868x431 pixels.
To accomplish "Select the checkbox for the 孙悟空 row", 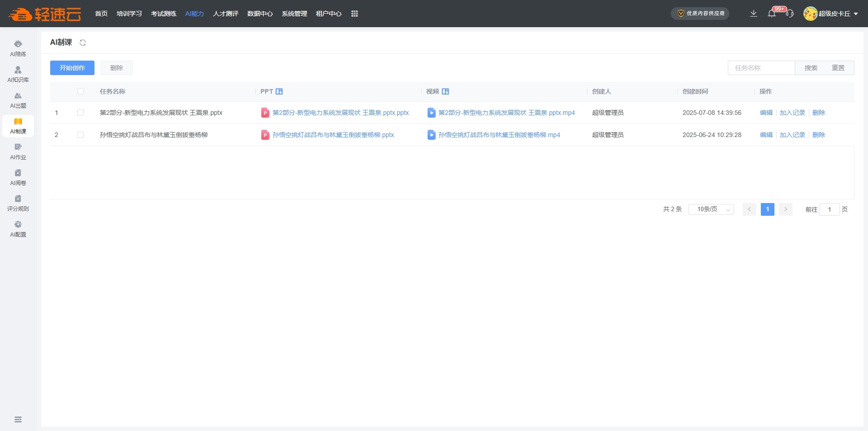I will 80,135.
